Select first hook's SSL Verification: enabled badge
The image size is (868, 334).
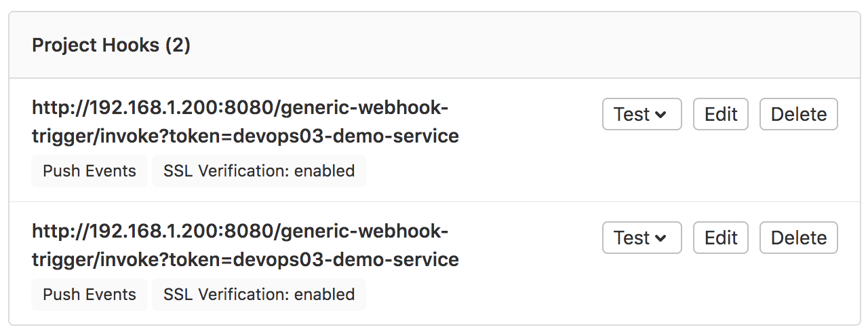pyautogui.click(x=259, y=171)
